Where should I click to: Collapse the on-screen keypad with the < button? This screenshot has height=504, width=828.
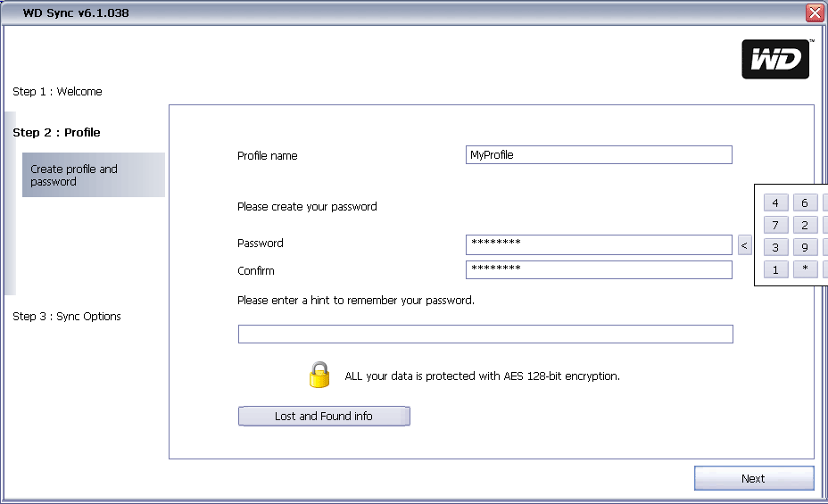click(745, 244)
